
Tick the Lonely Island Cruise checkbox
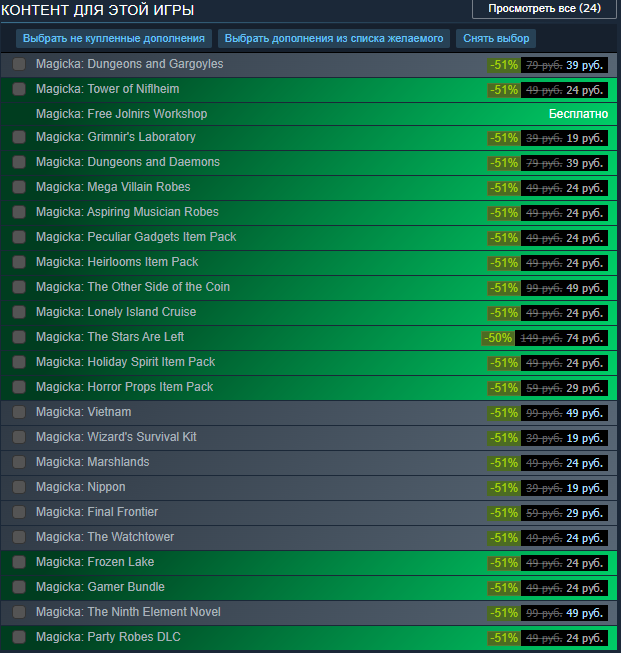[19, 312]
